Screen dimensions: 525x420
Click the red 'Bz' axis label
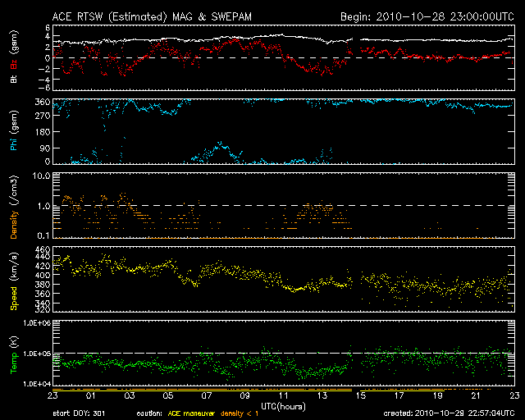click(x=14, y=64)
